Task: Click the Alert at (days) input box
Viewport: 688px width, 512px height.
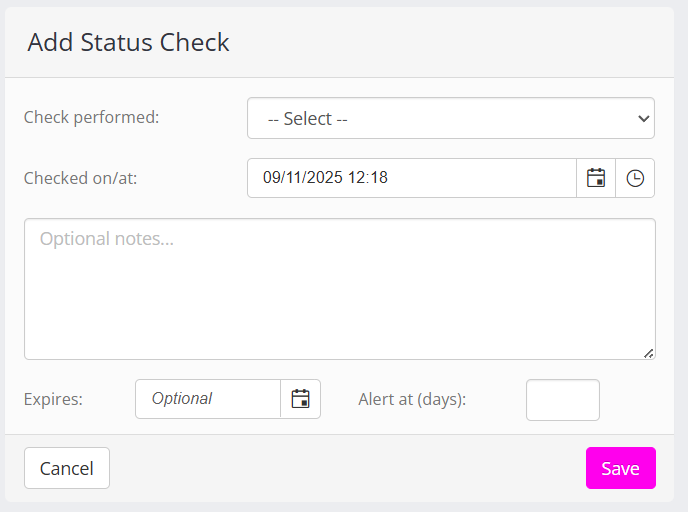Action: coord(562,400)
